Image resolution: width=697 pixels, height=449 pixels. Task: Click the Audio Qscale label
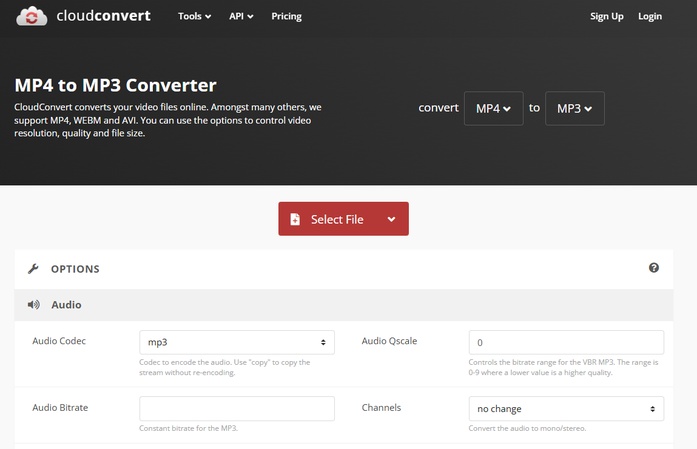click(x=389, y=341)
